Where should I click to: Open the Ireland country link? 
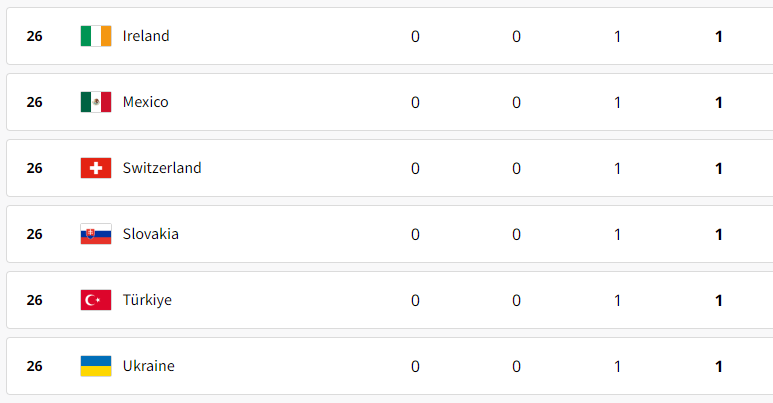point(146,36)
